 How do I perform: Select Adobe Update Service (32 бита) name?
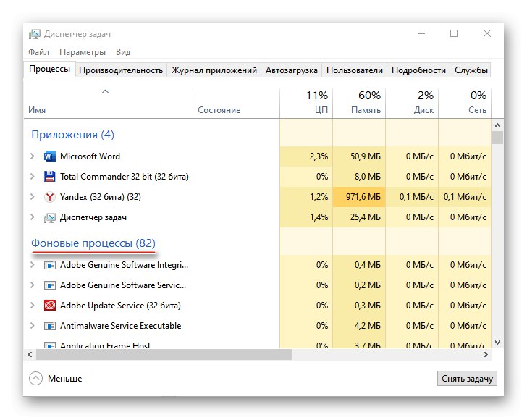(x=120, y=306)
